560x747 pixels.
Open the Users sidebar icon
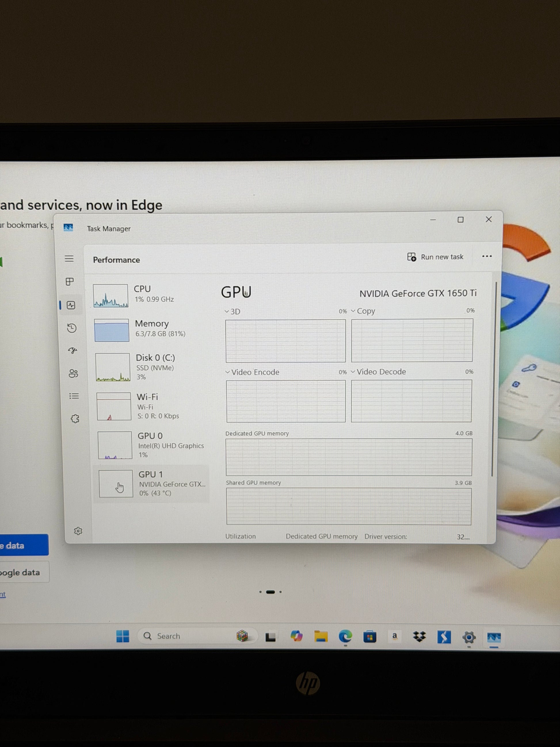[73, 373]
